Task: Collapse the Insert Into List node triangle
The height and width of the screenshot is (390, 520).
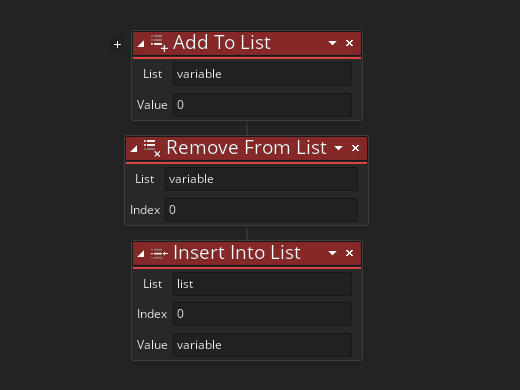Action: 141,254
